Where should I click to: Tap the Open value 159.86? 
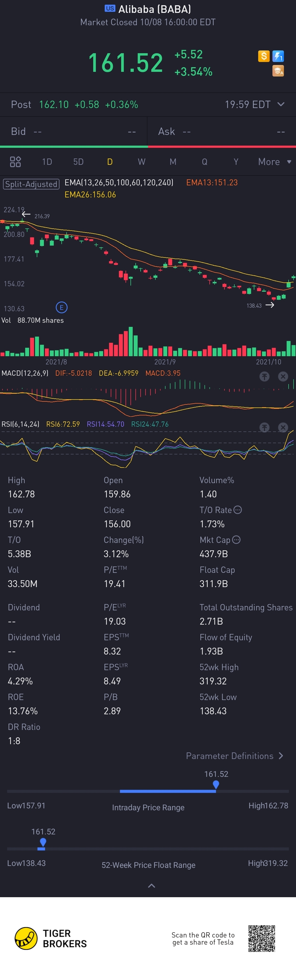(x=117, y=494)
